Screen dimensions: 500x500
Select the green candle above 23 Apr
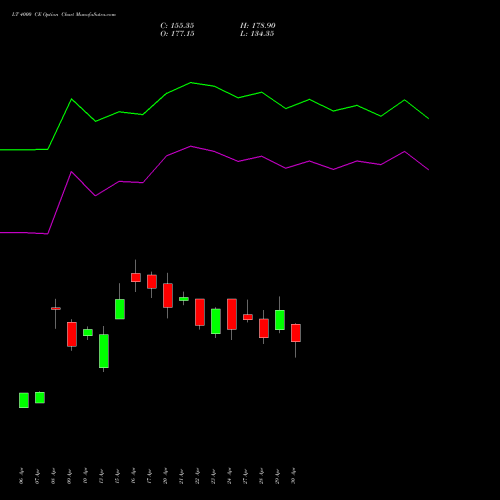coord(216,321)
